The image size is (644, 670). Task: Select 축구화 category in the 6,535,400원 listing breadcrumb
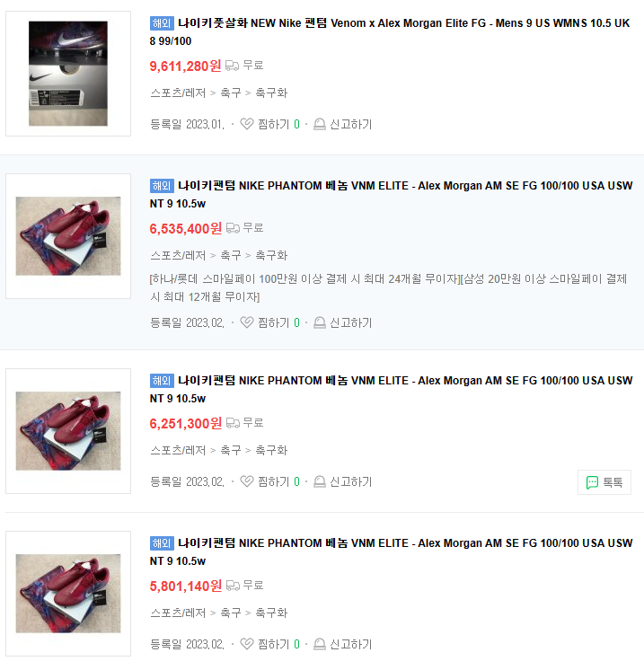click(x=271, y=255)
